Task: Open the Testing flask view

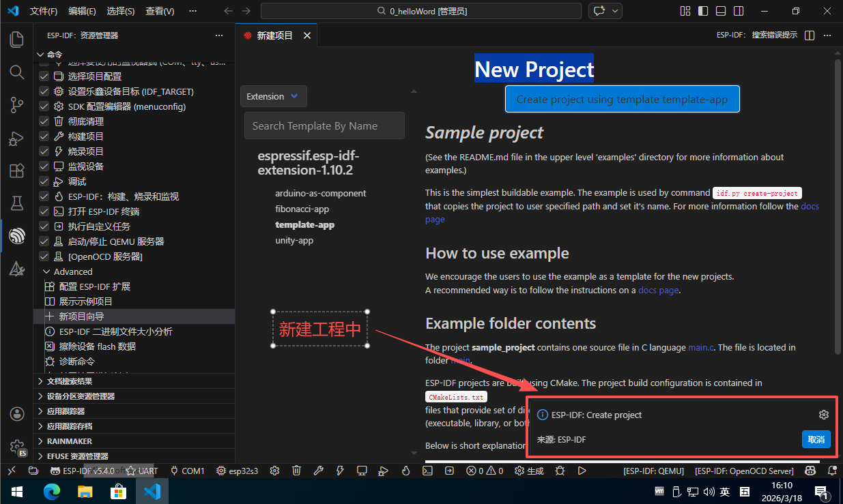Action: coord(16,203)
